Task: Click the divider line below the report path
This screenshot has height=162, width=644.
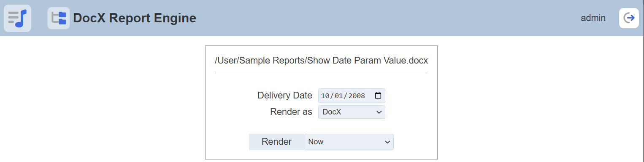Action: [x=321, y=73]
